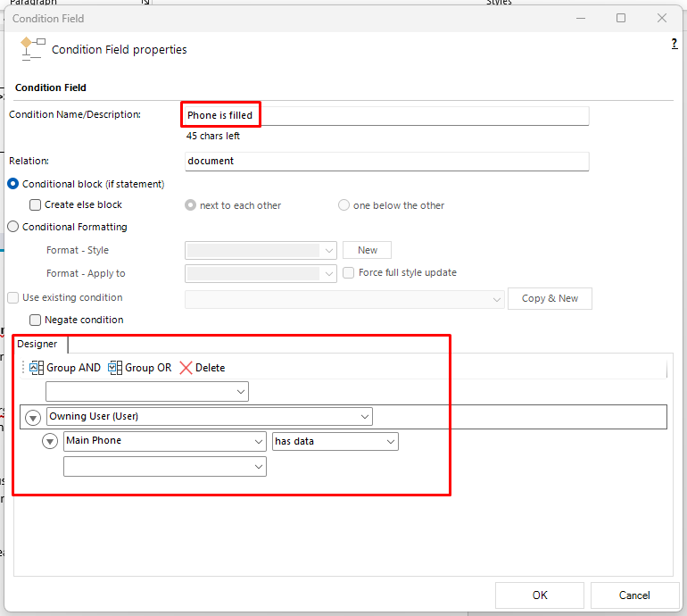Collapse the Main Phone row arrow
The width and height of the screenshot is (687, 616).
tap(50, 441)
